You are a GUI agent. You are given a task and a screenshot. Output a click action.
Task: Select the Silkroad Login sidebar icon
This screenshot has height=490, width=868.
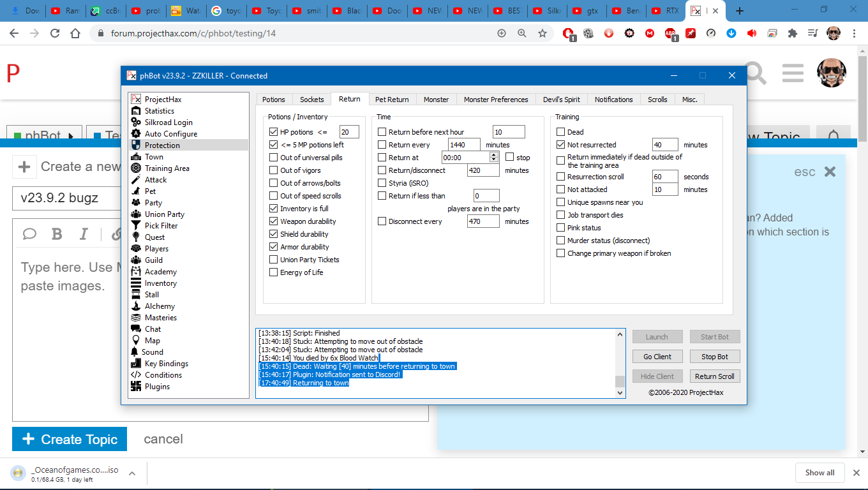tap(135, 122)
